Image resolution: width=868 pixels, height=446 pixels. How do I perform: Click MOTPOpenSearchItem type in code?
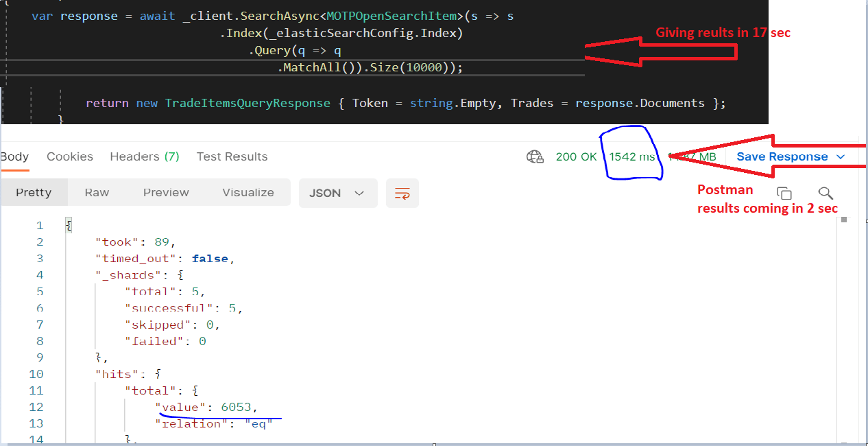pos(391,16)
